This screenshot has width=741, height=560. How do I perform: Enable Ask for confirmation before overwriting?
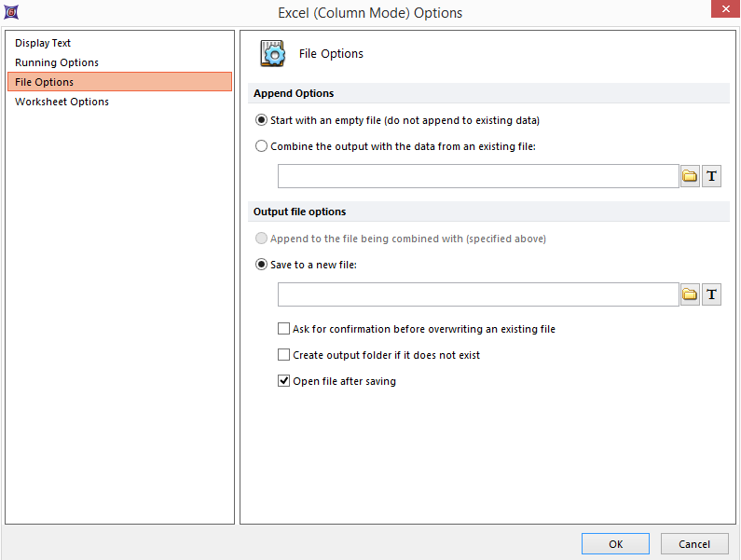[x=284, y=329]
